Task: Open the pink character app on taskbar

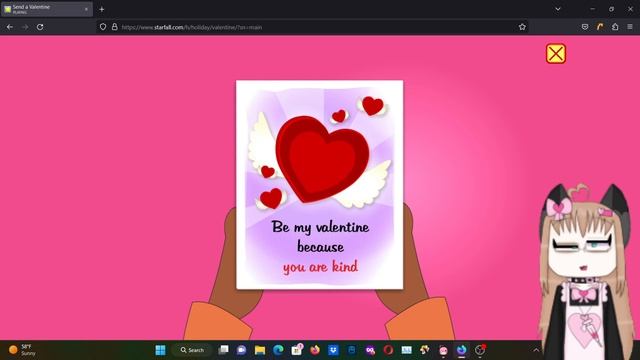Action: pos(443,350)
